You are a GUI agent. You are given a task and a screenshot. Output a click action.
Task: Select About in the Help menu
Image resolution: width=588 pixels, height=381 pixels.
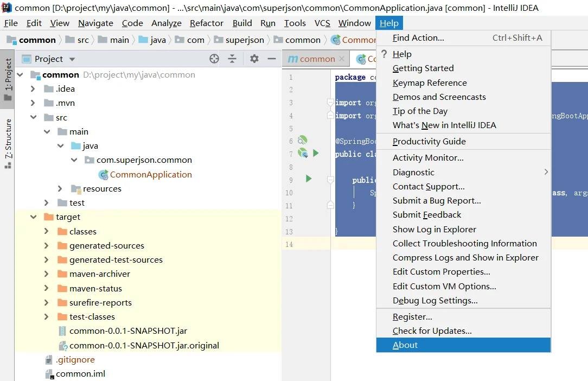463,345
